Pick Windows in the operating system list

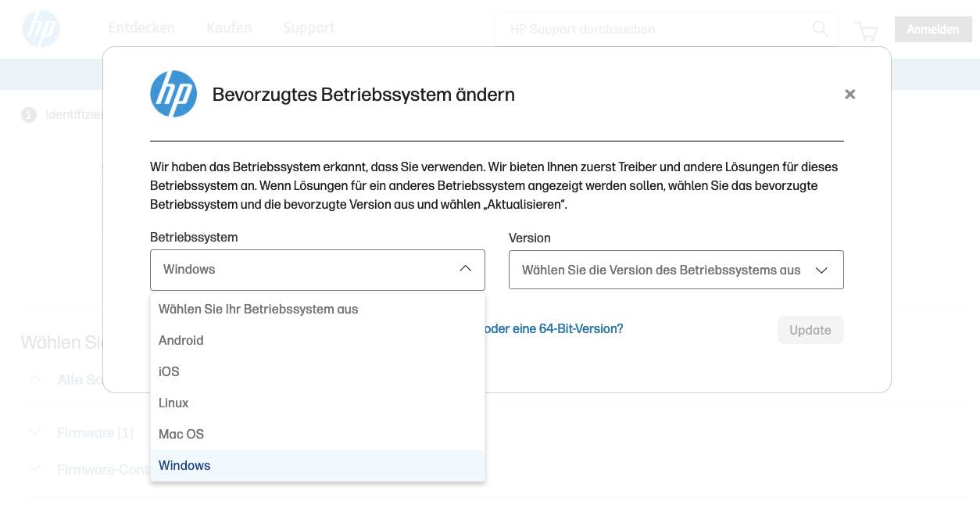point(317,465)
